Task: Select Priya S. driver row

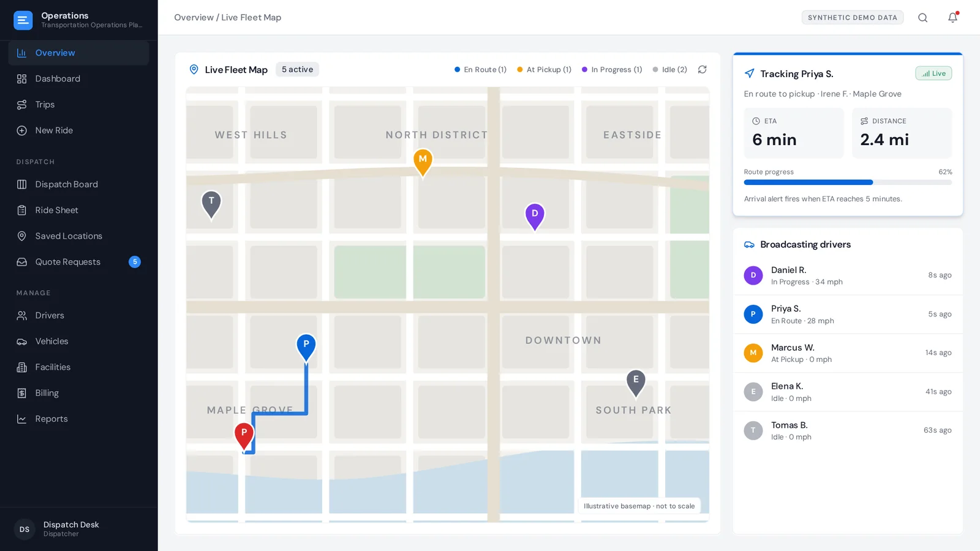Action: (848, 315)
